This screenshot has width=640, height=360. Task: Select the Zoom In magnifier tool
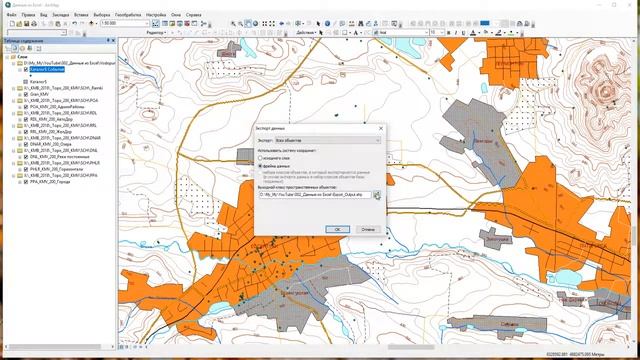pyautogui.click(x=233, y=24)
